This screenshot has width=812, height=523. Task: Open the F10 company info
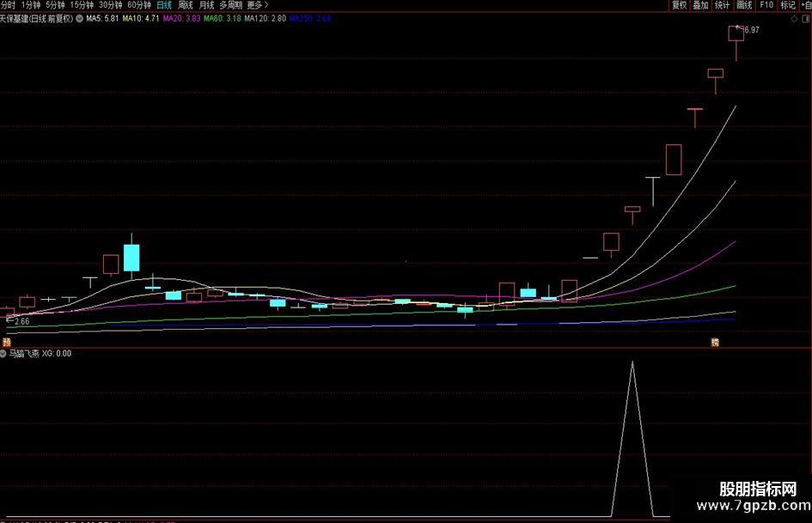point(766,5)
